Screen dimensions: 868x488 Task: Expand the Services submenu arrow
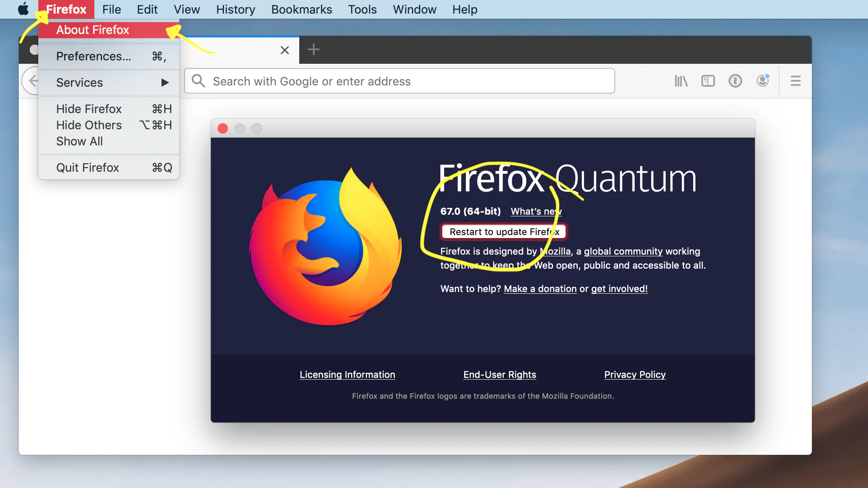(x=165, y=82)
